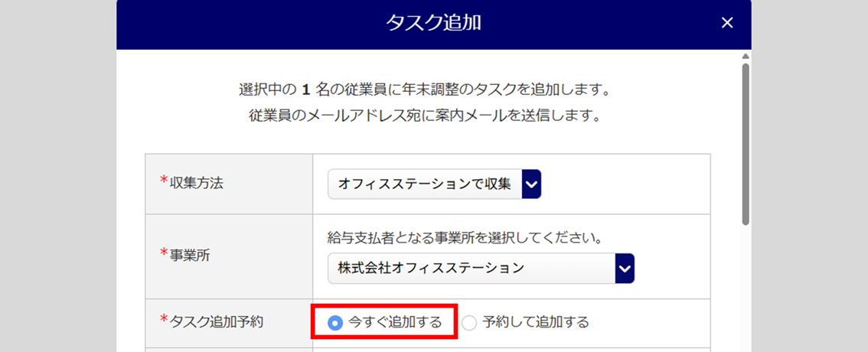Click the オフィスステーションで収集 combo box text
Viewport: 868px width, 352px height.
425,184
